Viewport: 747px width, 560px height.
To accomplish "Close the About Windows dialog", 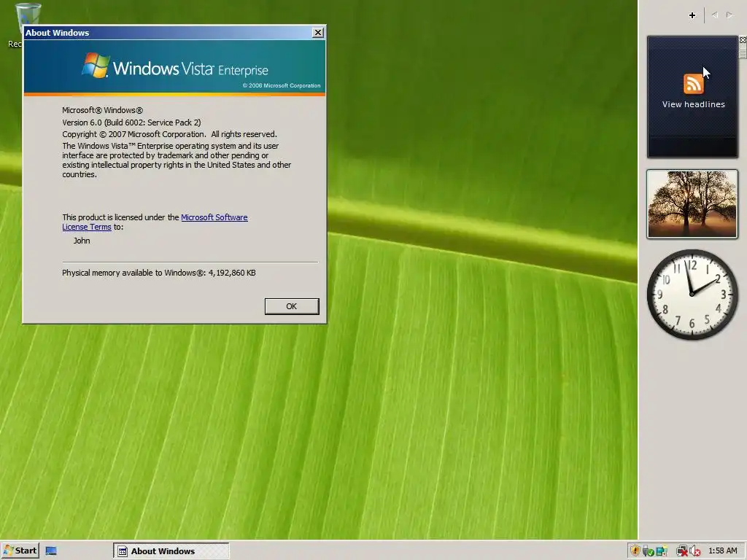I will (318, 32).
